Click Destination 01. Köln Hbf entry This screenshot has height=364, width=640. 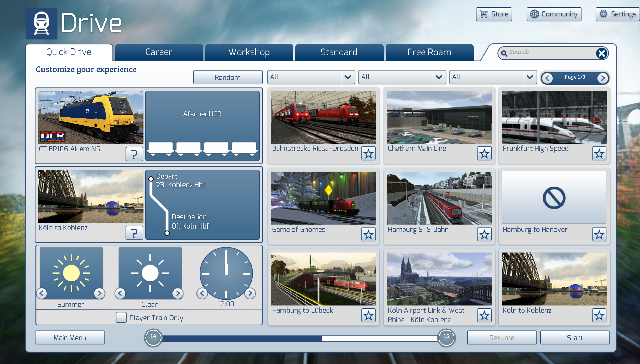pos(190,221)
